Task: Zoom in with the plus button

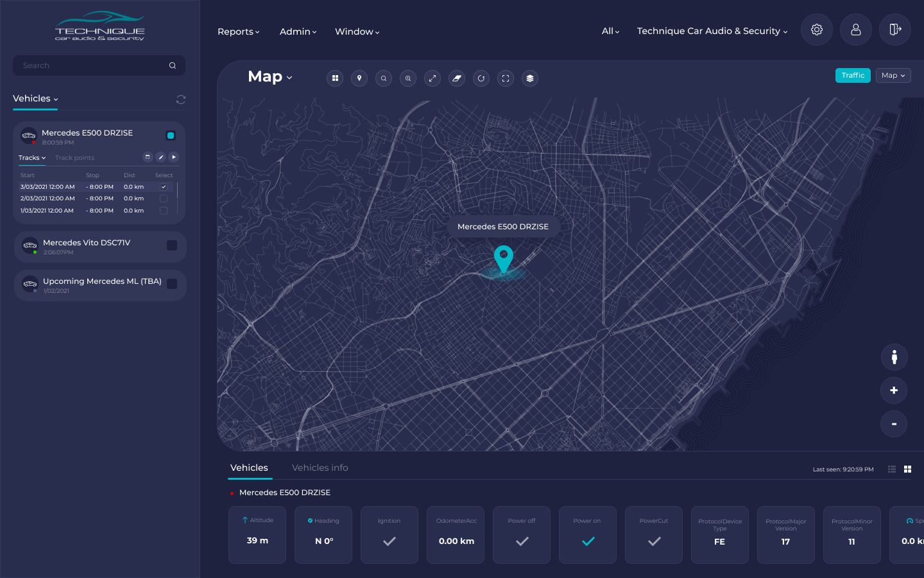Action: (894, 390)
